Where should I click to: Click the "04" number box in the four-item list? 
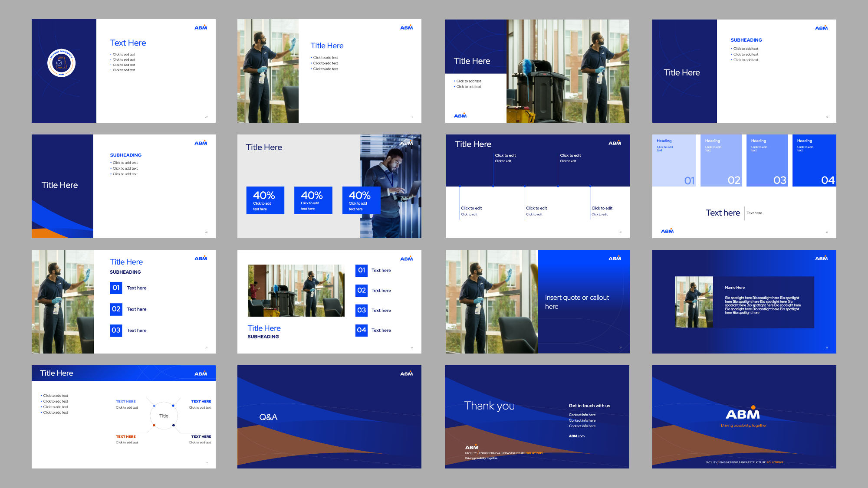(362, 330)
